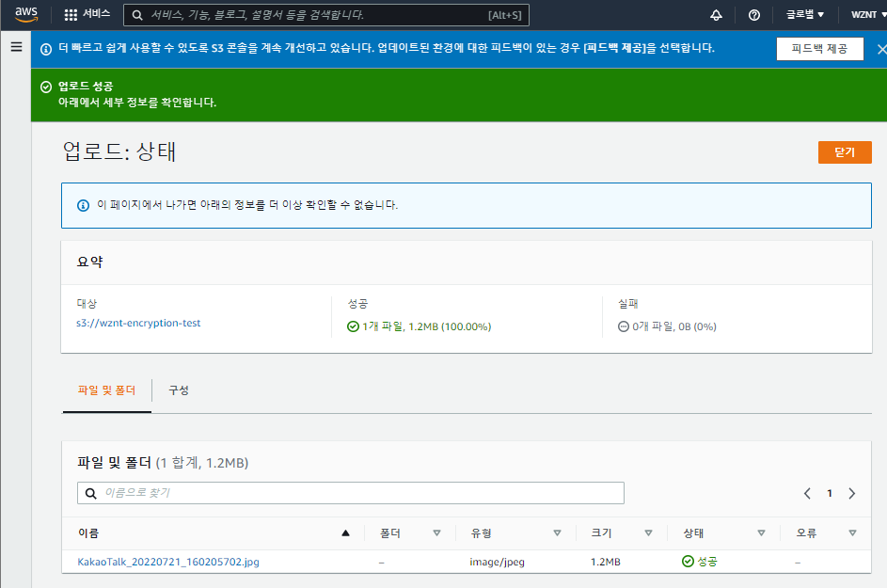Viewport: 887px width, 588px height.
Task: Sort the 폴더 column
Action: pyautogui.click(x=436, y=533)
